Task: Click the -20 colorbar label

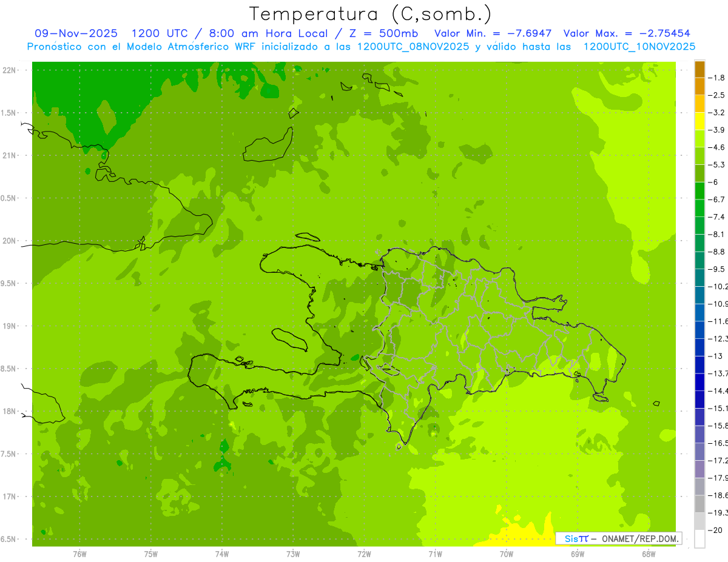Action: (x=716, y=530)
